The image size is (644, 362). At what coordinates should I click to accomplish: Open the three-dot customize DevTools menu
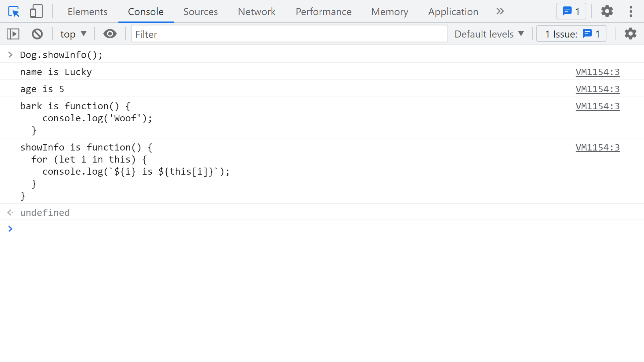click(x=631, y=12)
